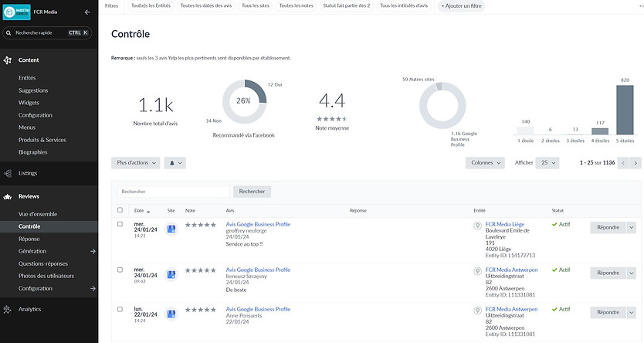Click the Content section icon
Screen dimensions: 644x343
click(x=8, y=60)
